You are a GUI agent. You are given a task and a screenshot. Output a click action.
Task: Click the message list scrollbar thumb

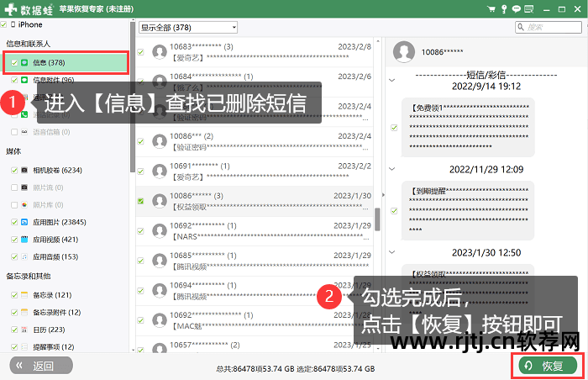click(378, 219)
